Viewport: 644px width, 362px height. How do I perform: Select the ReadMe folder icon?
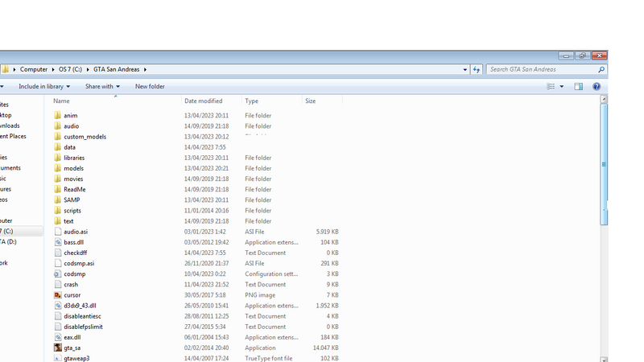57,189
